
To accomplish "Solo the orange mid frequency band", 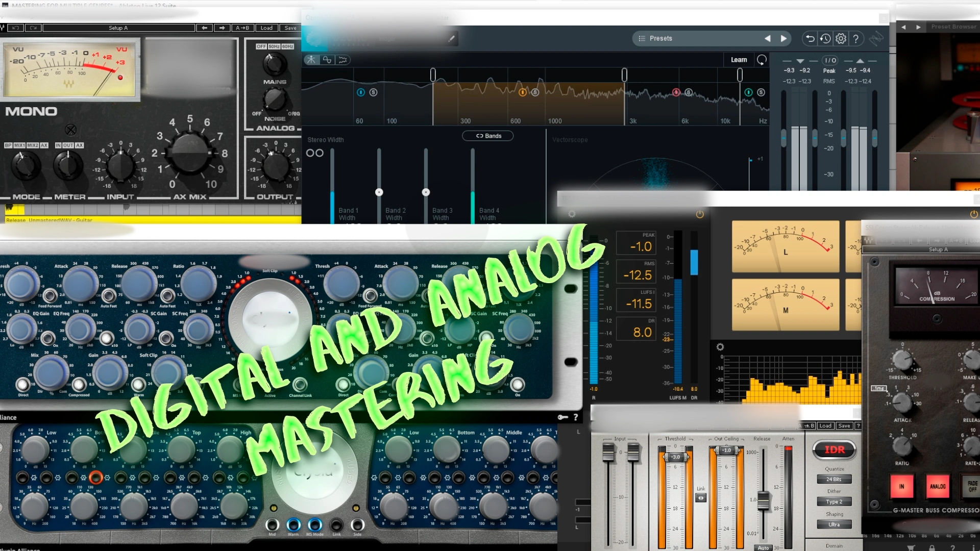I will (x=535, y=92).
